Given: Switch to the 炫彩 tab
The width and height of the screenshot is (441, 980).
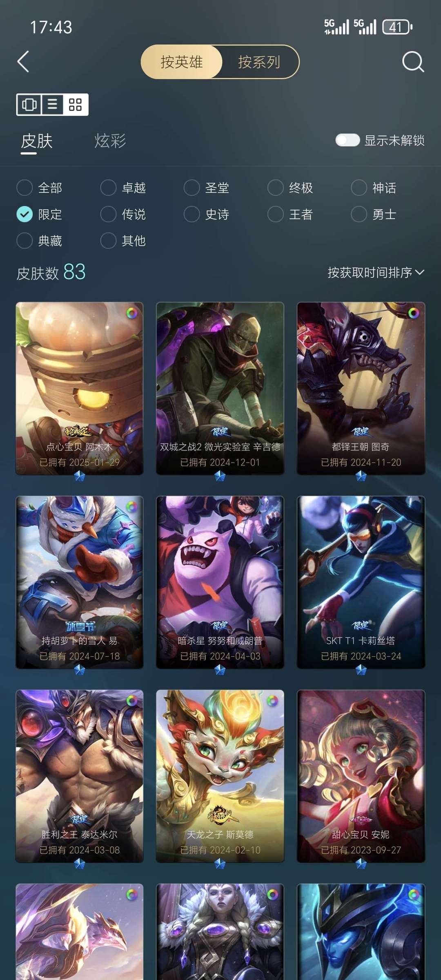Looking at the screenshot, I should (x=110, y=141).
